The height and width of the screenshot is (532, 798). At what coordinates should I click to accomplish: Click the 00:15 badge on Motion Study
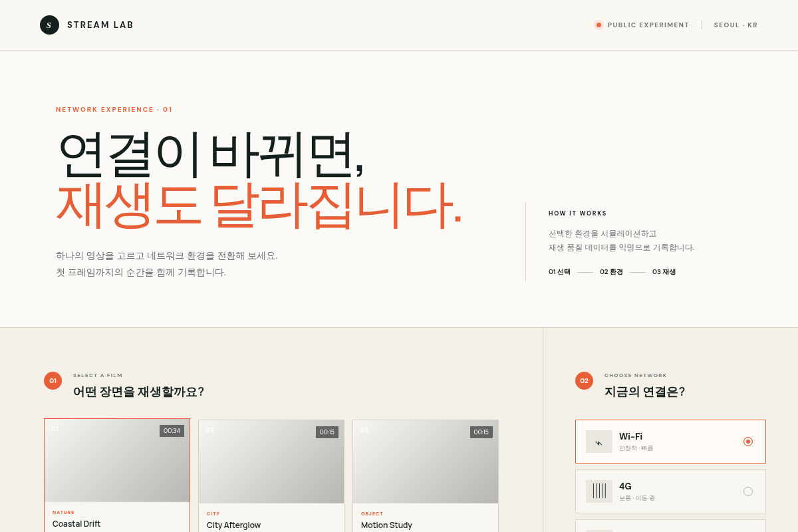click(481, 432)
